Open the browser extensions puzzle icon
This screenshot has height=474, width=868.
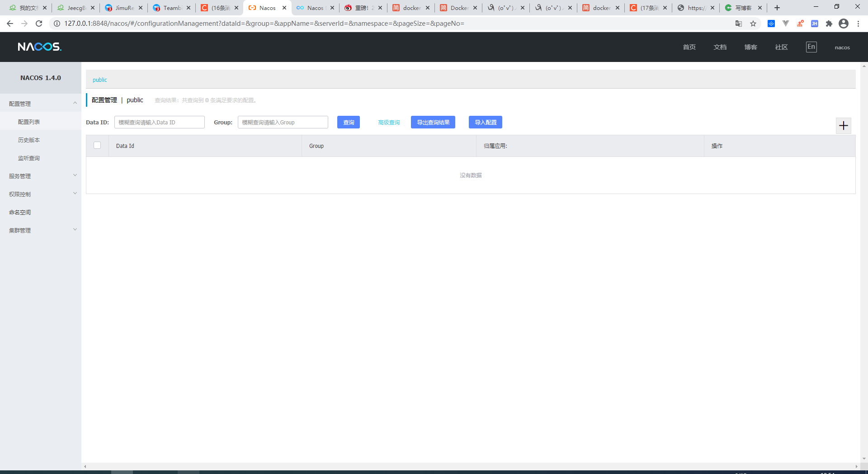pyautogui.click(x=829, y=24)
